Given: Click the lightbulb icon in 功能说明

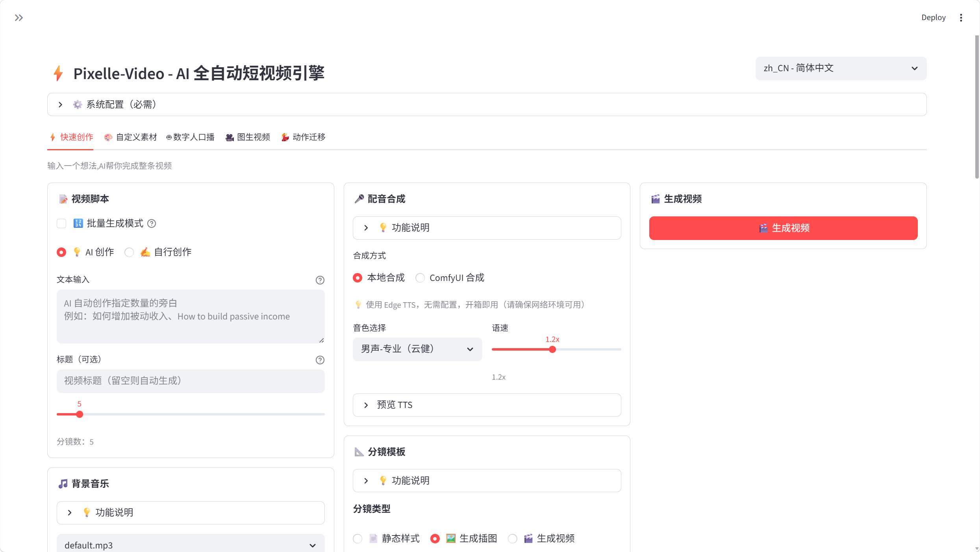Looking at the screenshot, I should pyautogui.click(x=382, y=227).
